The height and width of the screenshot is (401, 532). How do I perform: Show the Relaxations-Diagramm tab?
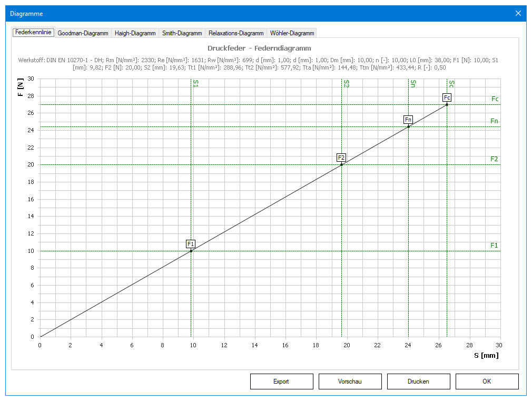coord(235,33)
